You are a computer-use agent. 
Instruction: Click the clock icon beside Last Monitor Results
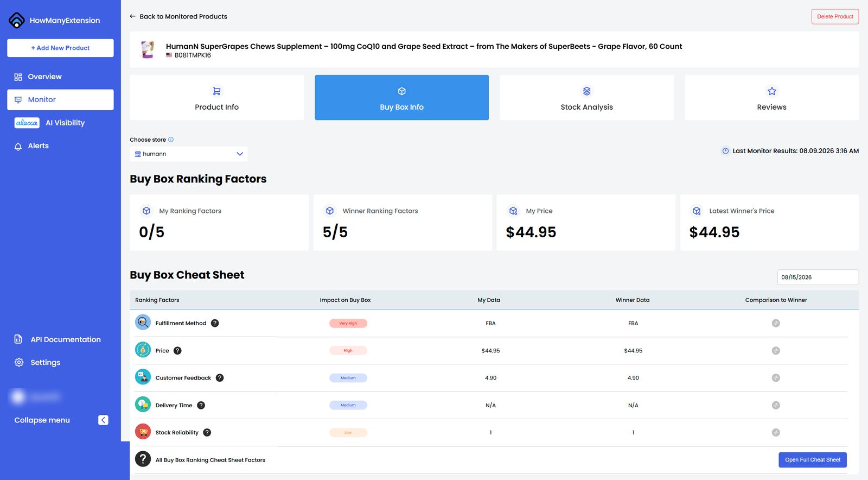coord(725,151)
